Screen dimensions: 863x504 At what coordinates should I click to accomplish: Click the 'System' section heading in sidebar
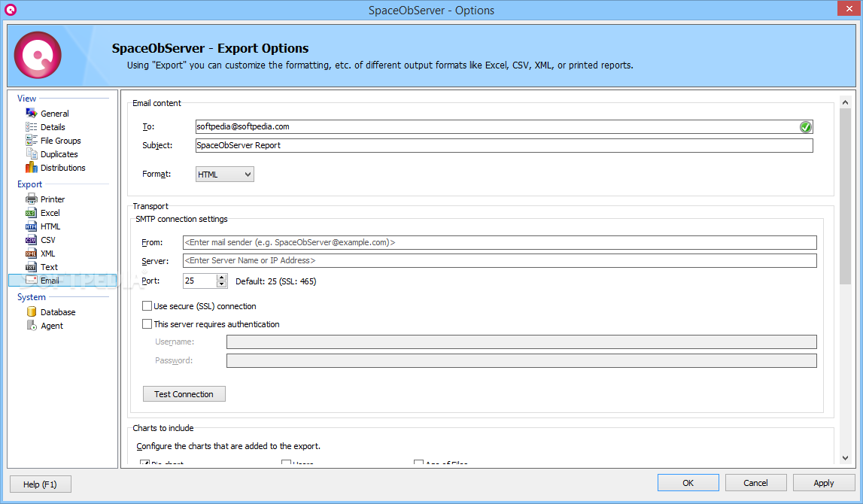pos(32,297)
